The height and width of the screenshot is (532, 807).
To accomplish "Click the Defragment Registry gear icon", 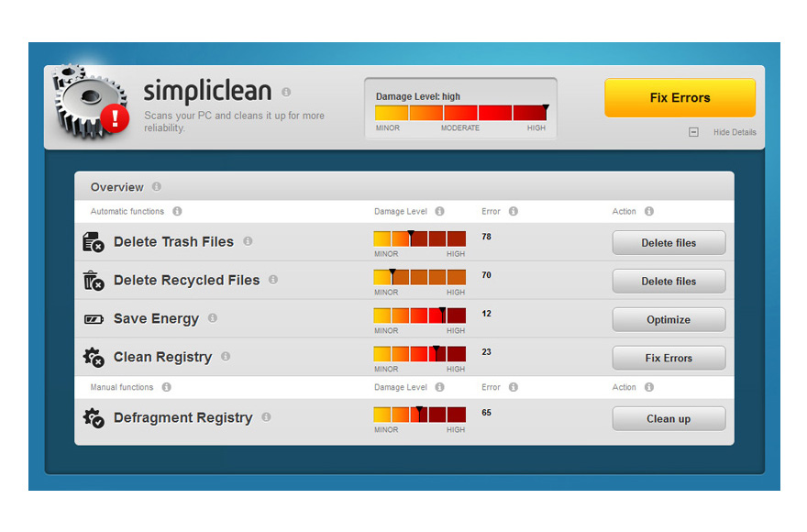I will [x=93, y=418].
